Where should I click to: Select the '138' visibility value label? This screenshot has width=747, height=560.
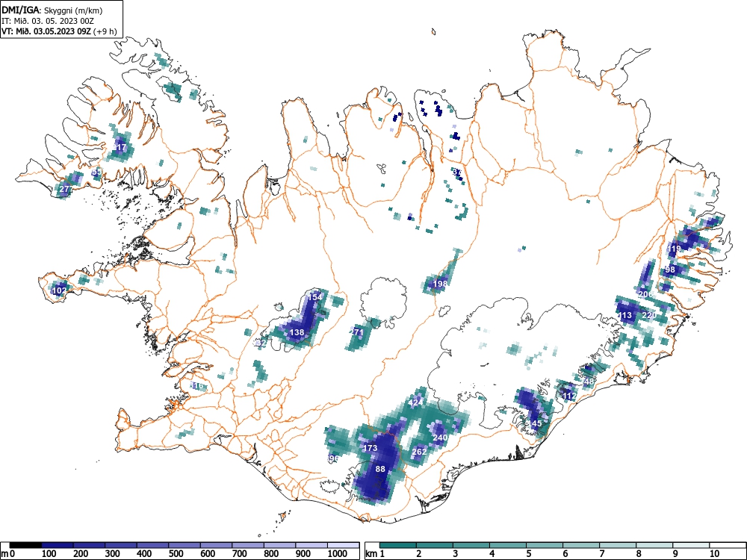(297, 332)
